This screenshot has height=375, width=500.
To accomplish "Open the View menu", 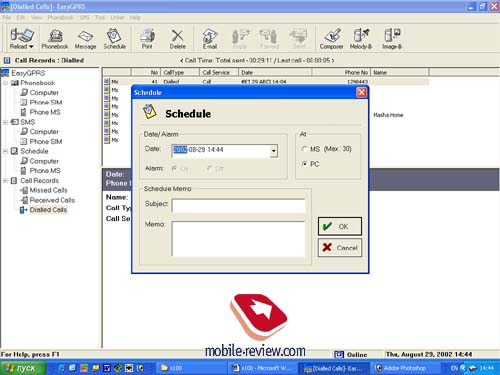I will (37, 18).
